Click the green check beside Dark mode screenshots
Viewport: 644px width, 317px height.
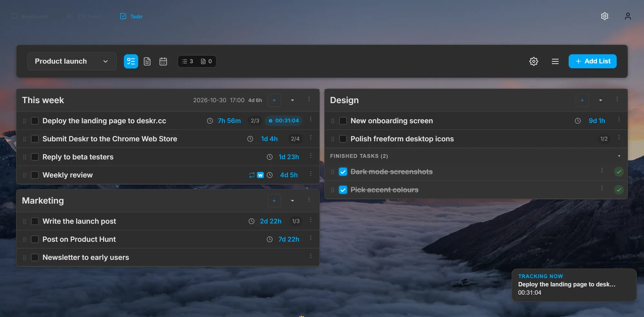[619, 172]
